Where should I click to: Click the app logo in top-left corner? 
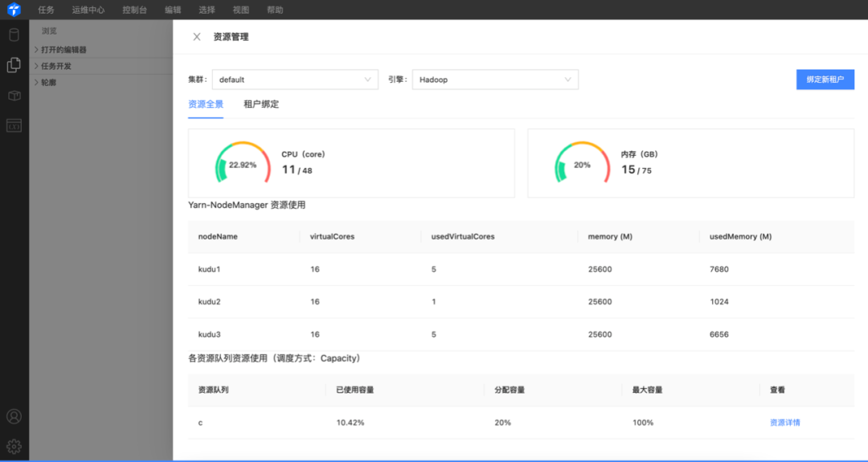coord(14,10)
